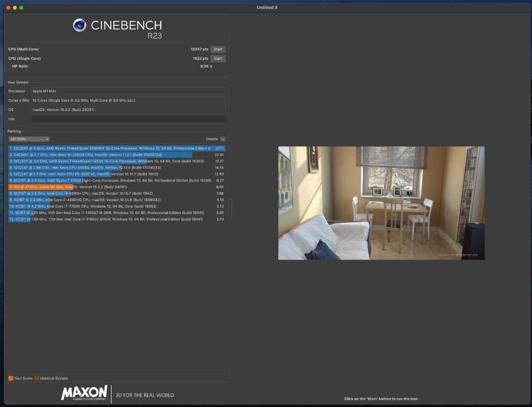The height and width of the screenshot is (407, 532).
Task: Click the Maxon logo at the bottom
Action: [x=84, y=393]
